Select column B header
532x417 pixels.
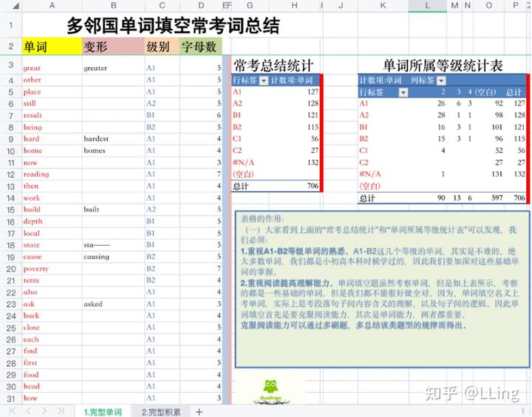coord(113,5)
